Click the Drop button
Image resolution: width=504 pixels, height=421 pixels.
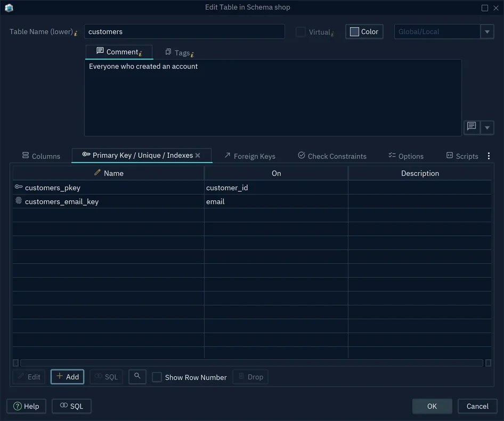point(250,377)
